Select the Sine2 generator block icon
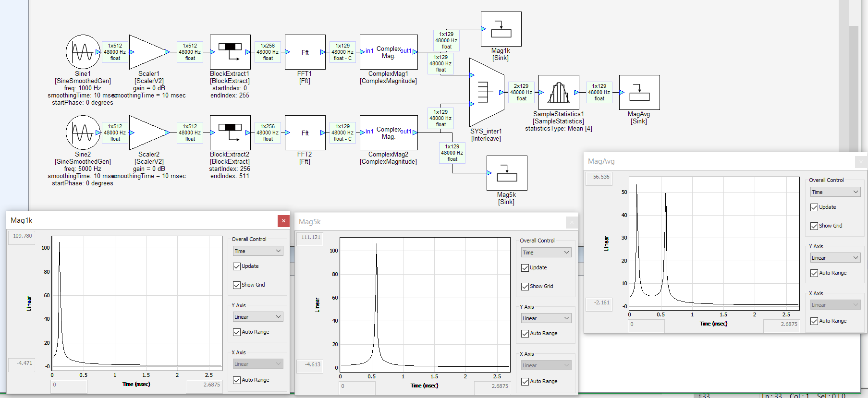 click(83, 133)
